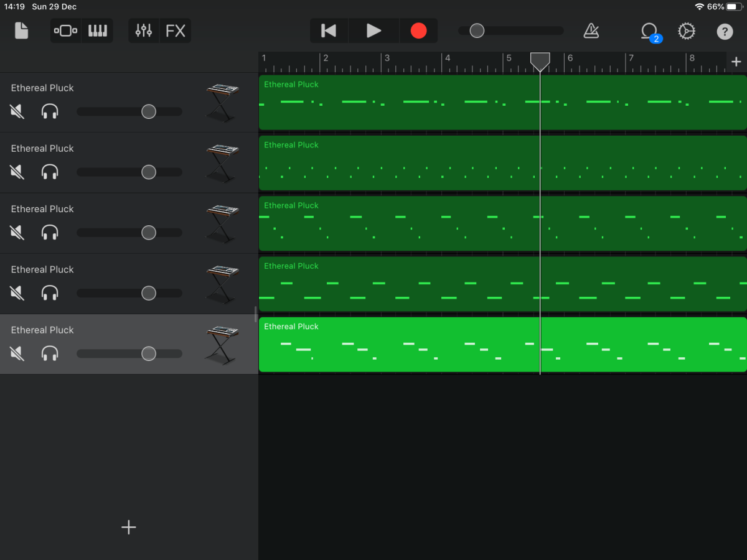747x560 pixels.
Task: Add a new track with plus button
Action: (128, 528)
